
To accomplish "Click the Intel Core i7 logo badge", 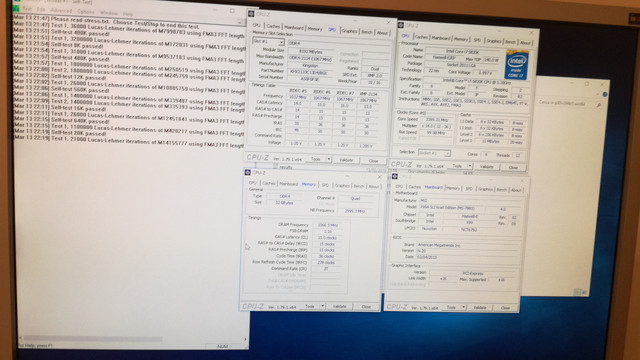I will (x=516, y=65).
